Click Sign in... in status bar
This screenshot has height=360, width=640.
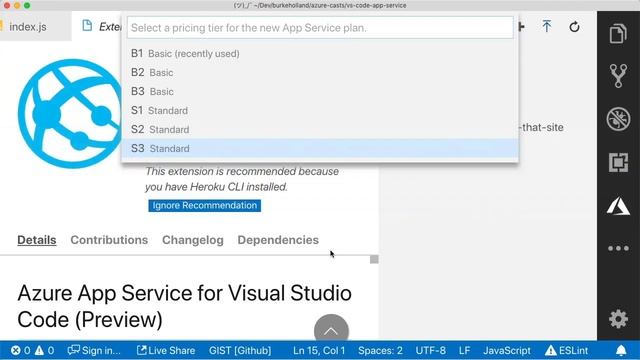[x=94, y=350]
